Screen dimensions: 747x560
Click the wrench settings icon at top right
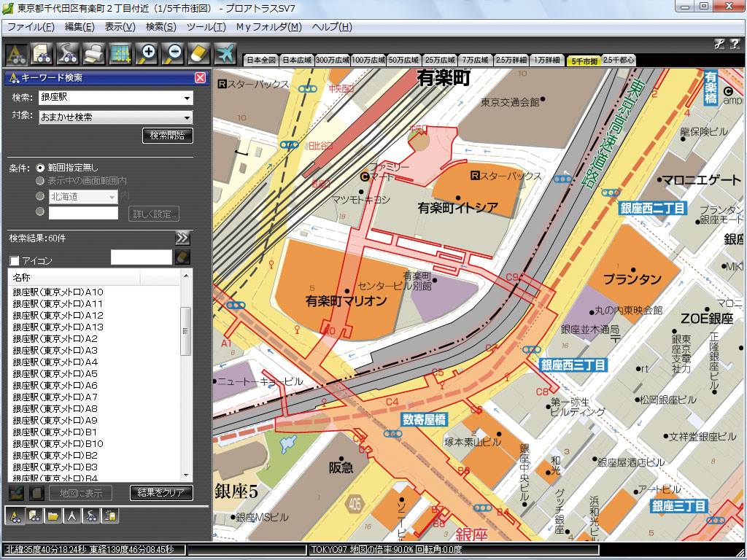[719, 44]
